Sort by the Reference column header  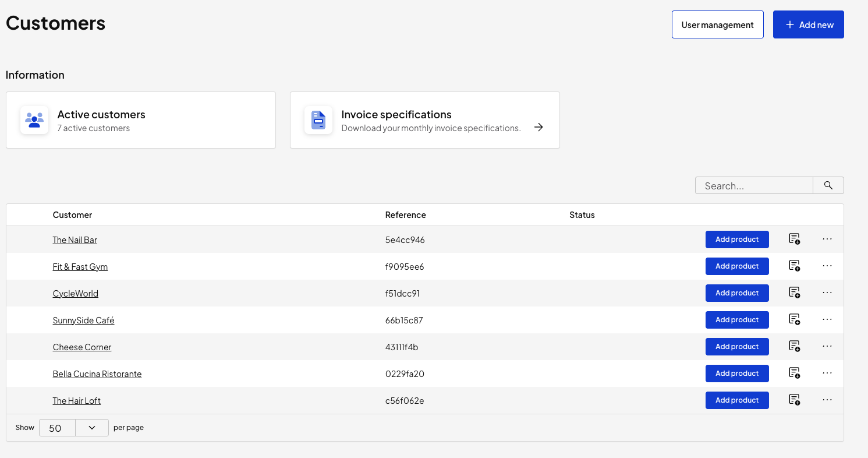(x=405, y=214)
